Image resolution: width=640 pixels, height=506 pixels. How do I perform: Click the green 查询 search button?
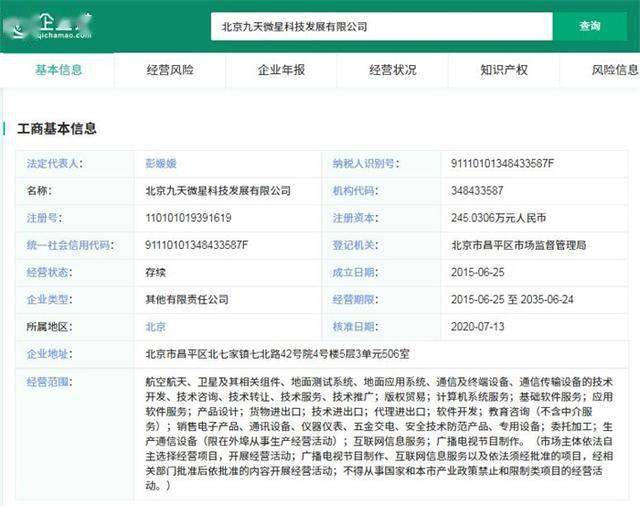tap(590, 27)
